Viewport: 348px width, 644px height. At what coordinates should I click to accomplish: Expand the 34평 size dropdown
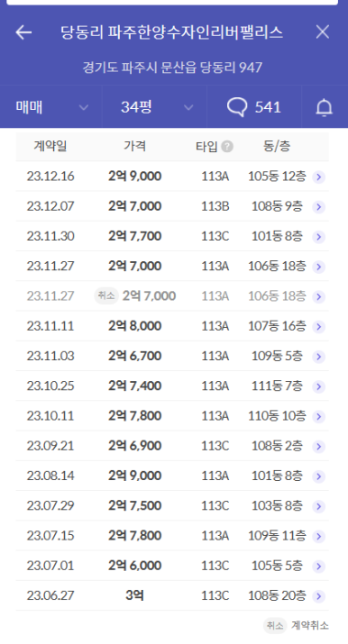(x=154, y=107)
